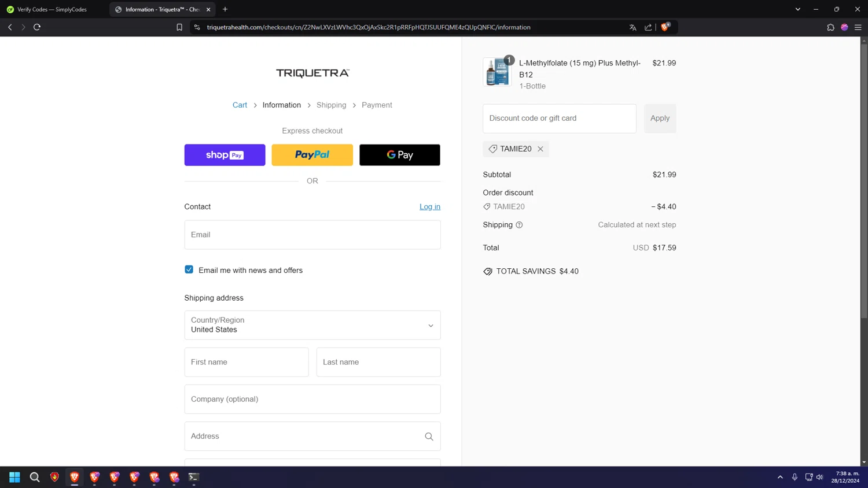Pay with Shop Pay button
Screen dimensions: 868x488
tap(225, 155)
